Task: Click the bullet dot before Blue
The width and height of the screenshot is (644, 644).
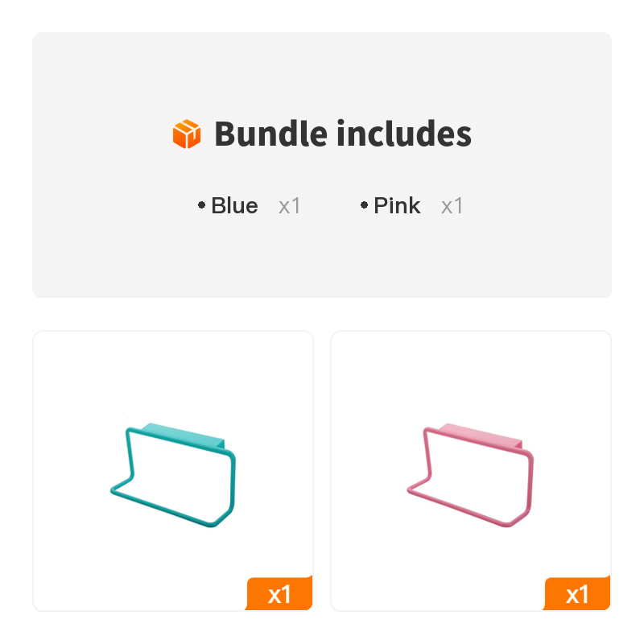Action: [x=201, y=206]
